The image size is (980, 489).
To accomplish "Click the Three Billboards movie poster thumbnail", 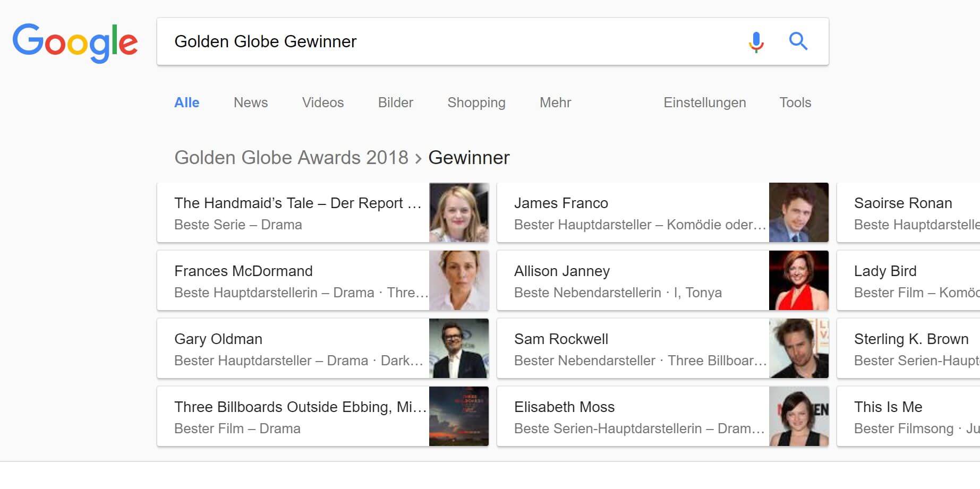I will pyautogui.click(x=459, y=416).
